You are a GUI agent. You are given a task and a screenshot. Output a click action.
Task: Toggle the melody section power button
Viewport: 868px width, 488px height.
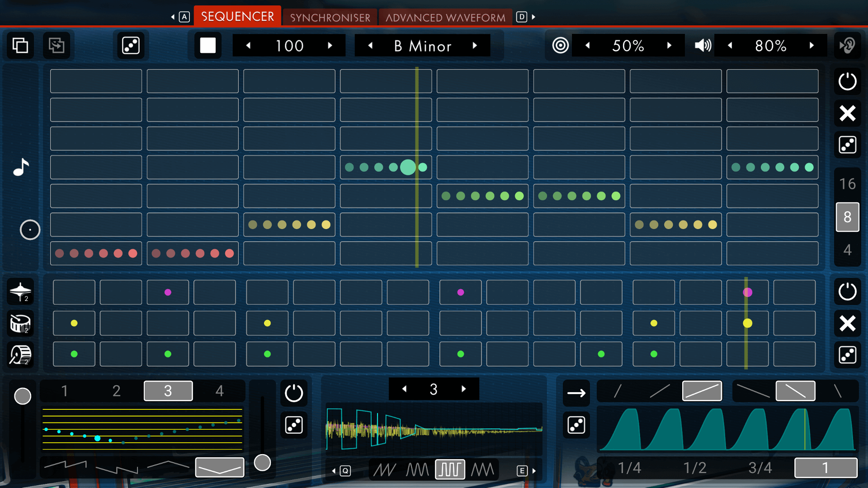tap(847, 82)
